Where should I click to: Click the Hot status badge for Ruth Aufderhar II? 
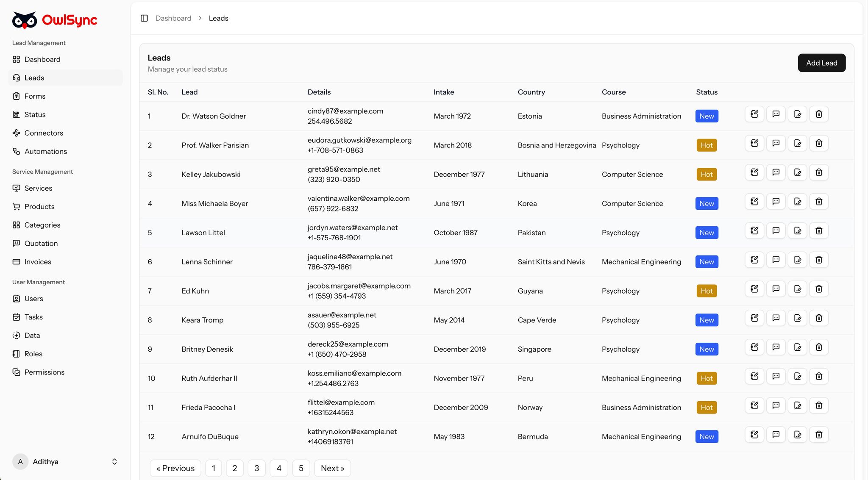[x=706, y=378]
